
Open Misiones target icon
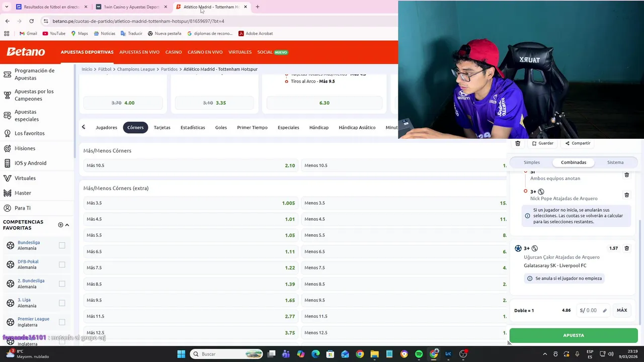pyautogui.click(x=7, y=148)
